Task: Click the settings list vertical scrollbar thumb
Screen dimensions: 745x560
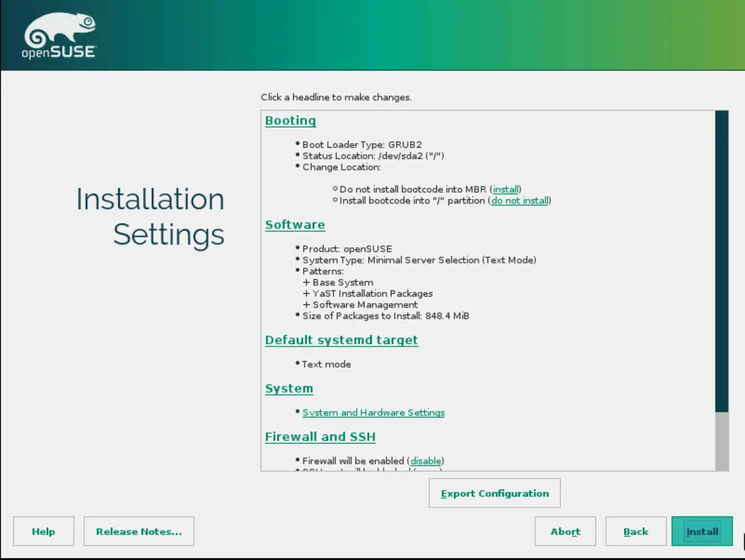Action: tap(722, 262)
